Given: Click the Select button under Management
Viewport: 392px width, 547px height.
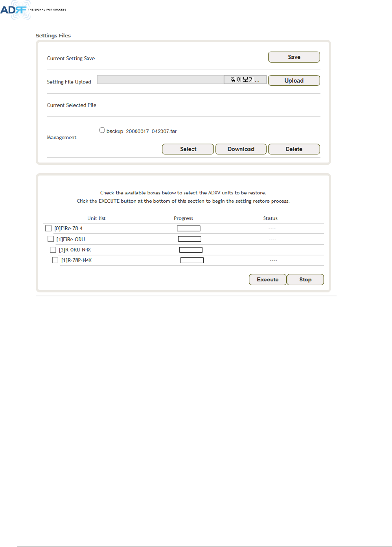Looking at the screenshot, I should click(188, 149).
